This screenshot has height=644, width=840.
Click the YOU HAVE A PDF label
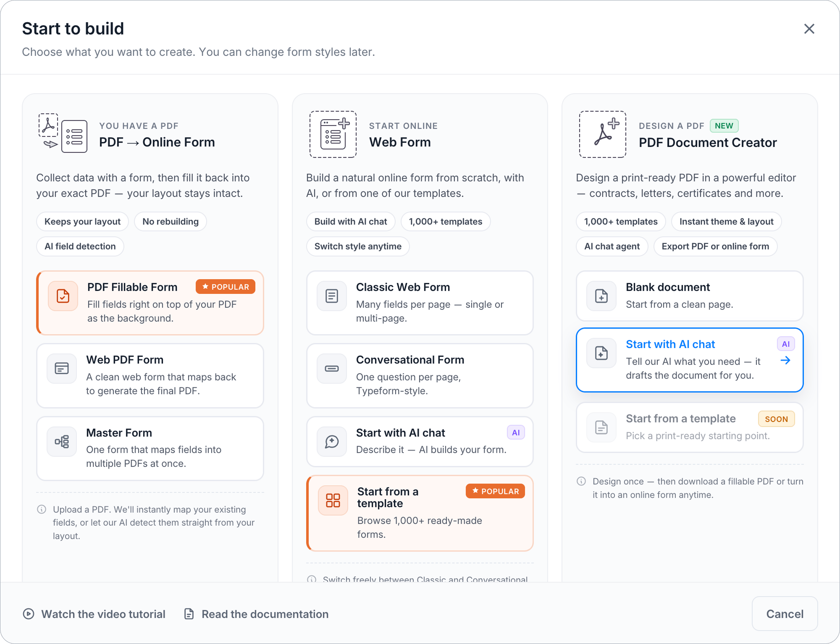point(139,126)
